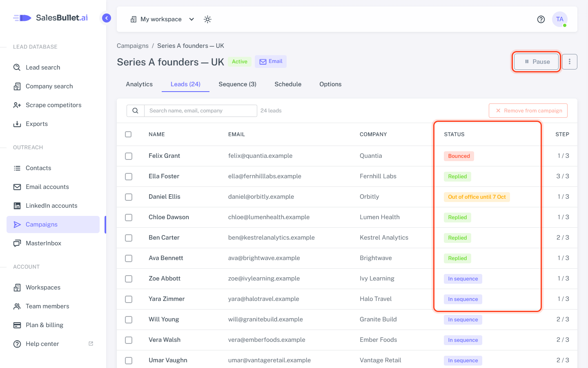This screenshot has width=588, height=368.
Task: Toggle the select-all leads checkbox in header
Action: pyautogui.click(x=128, y=134)
